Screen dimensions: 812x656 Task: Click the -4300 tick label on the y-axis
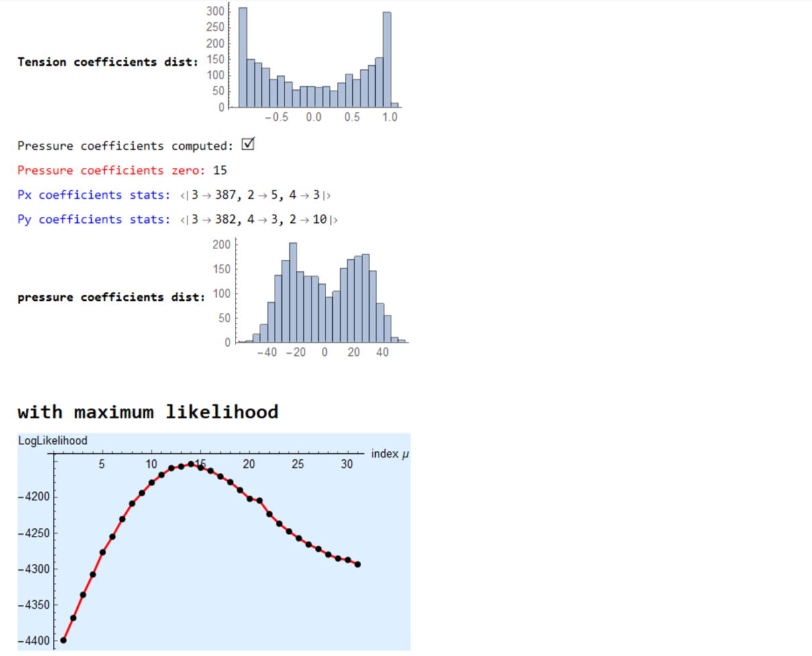point(31,569)
